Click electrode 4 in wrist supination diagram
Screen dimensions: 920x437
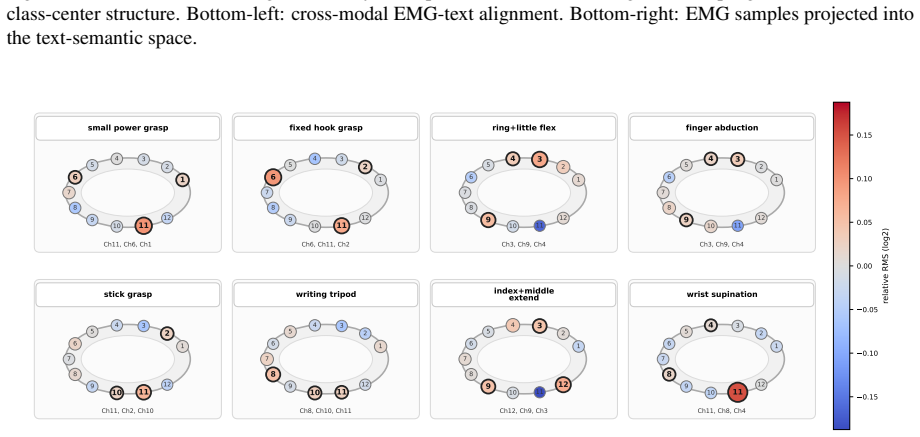pyautogui.click(x=711, y=325)
